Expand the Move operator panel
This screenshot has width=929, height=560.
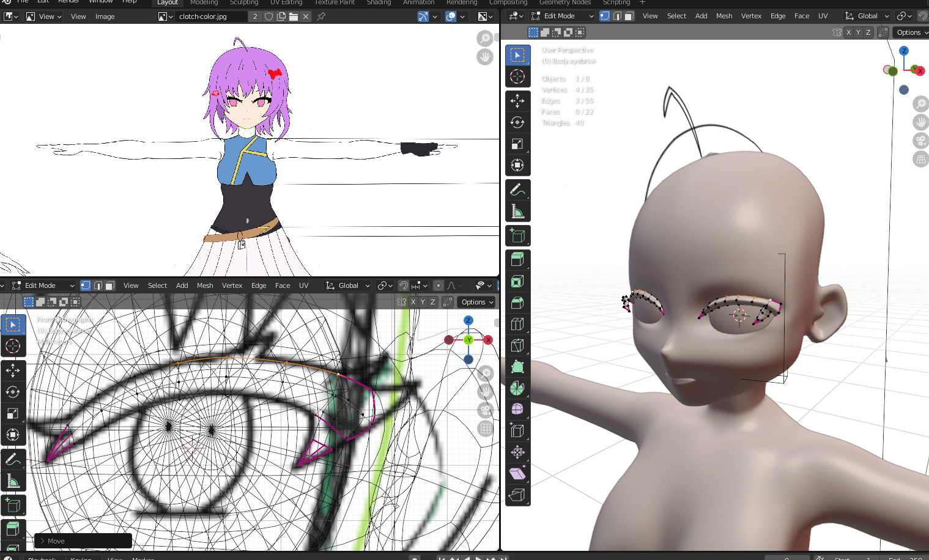coord(83,541)
